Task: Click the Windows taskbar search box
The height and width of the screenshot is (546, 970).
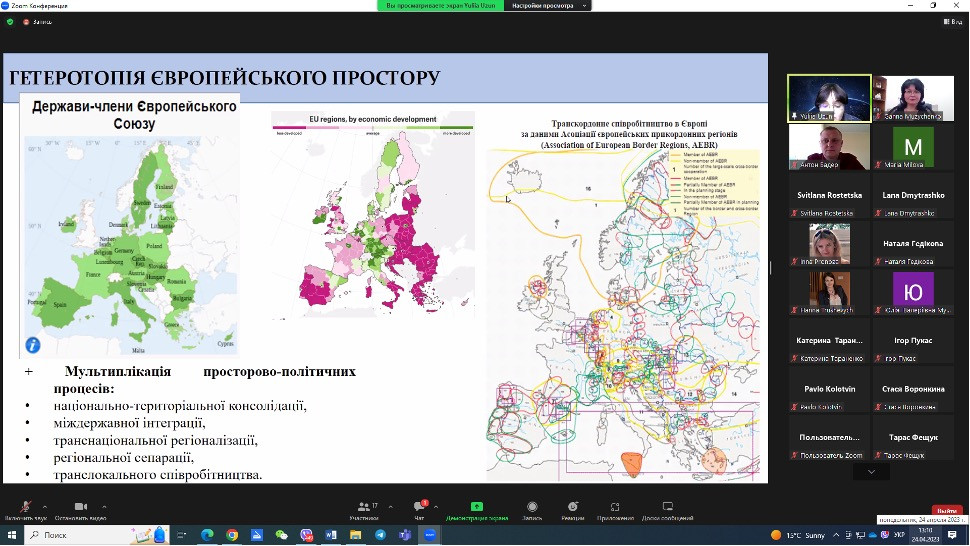Action: pyautogui.click(x=72, y=535)
